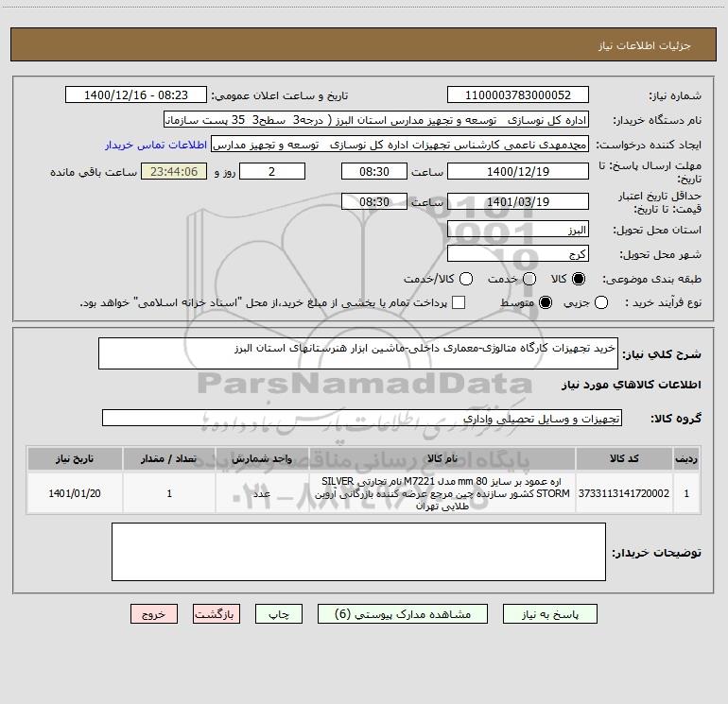Viewport: 728px width, 704px height.
Task: Choose the جزیی purchase type radio
Action: click(600, 302)
